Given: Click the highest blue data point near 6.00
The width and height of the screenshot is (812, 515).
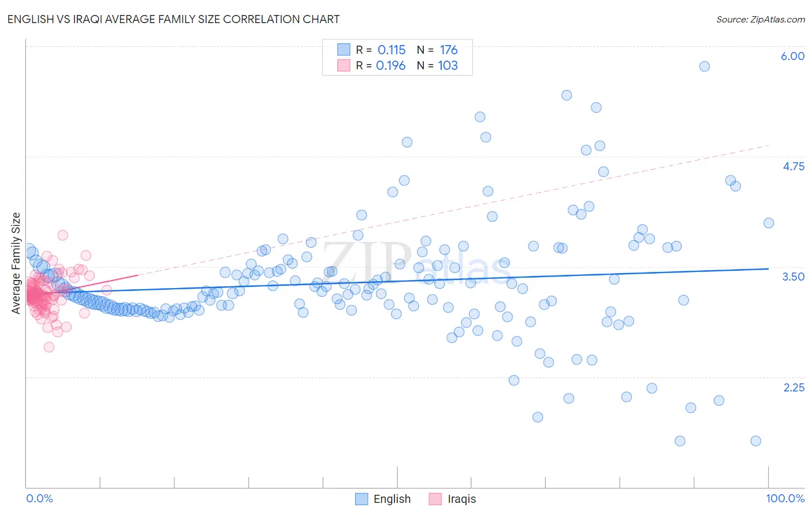Looking at the screenshot, I should coord(705,66).
